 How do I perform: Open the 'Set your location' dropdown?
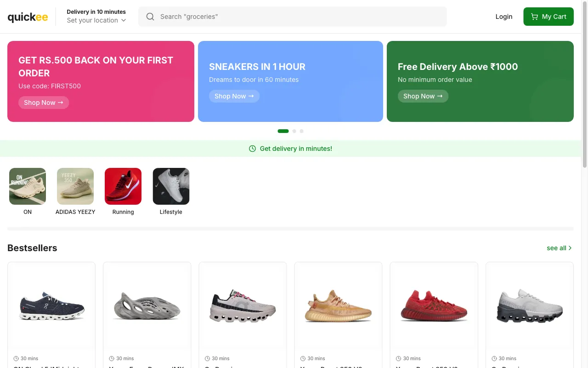(96, 20)
